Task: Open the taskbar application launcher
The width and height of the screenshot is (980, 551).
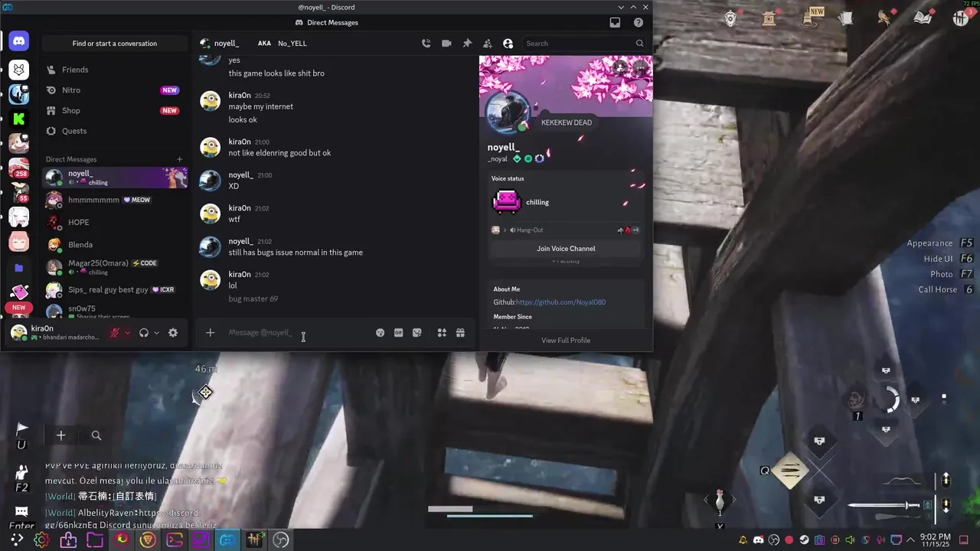Action: coord(16,540)
